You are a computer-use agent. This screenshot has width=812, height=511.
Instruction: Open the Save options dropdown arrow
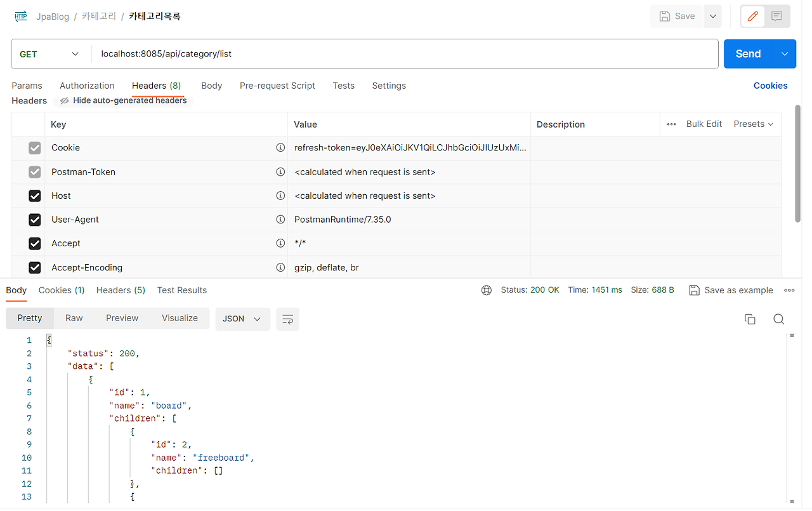(713, 17)
